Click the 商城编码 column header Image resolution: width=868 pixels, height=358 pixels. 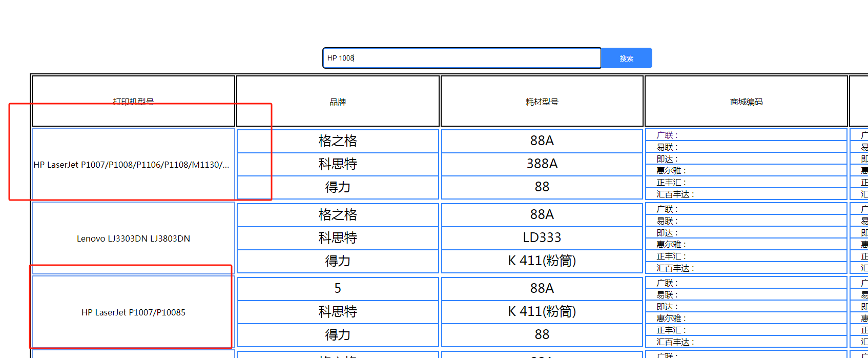coord(746,101)
